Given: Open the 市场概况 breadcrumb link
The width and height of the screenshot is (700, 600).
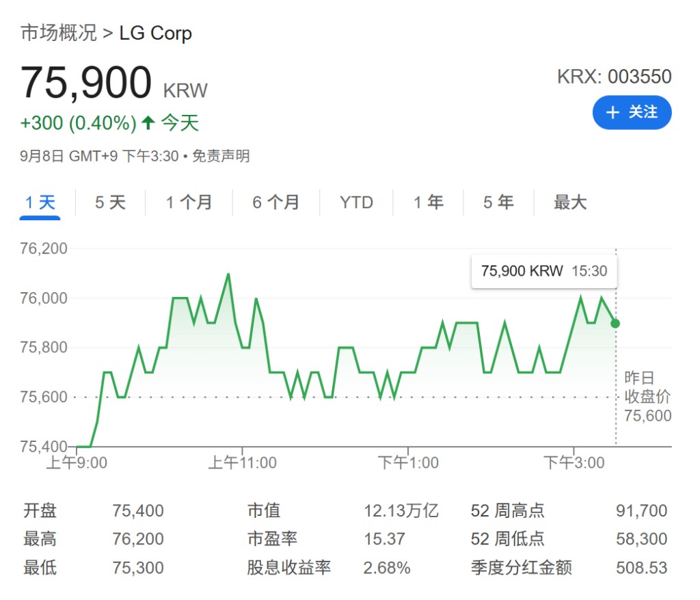Looking at the screenshot, I should click(x=59, y=33).
